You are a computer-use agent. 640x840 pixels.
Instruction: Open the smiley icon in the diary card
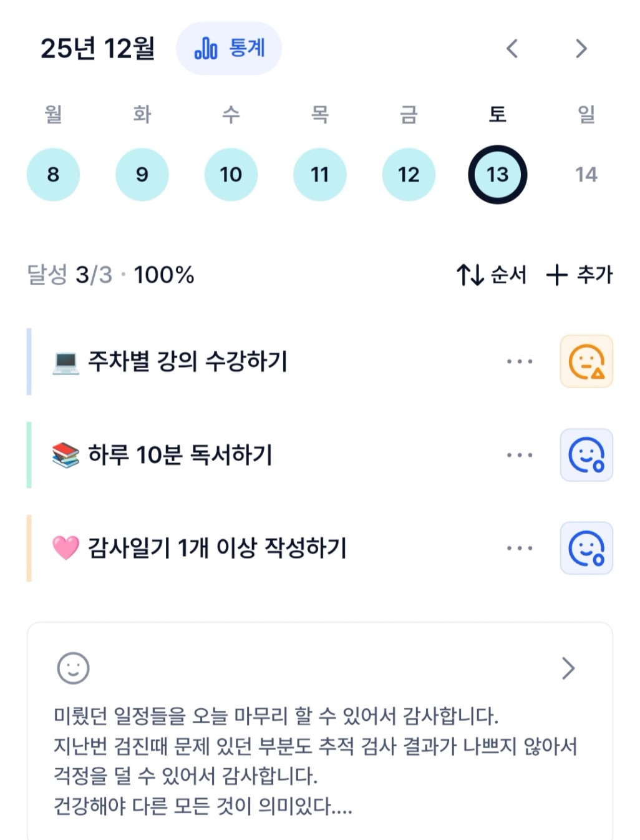pos(73,668)
